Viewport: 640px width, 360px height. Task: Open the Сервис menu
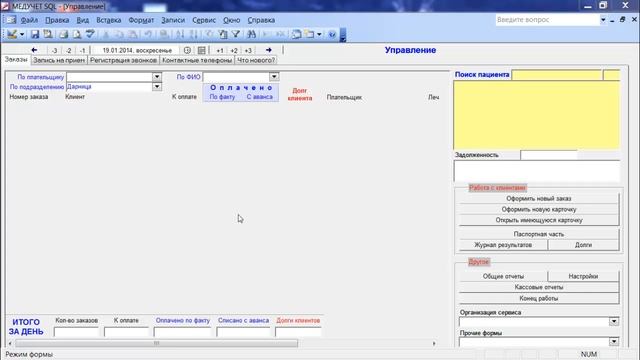click(x=204, y=20)
